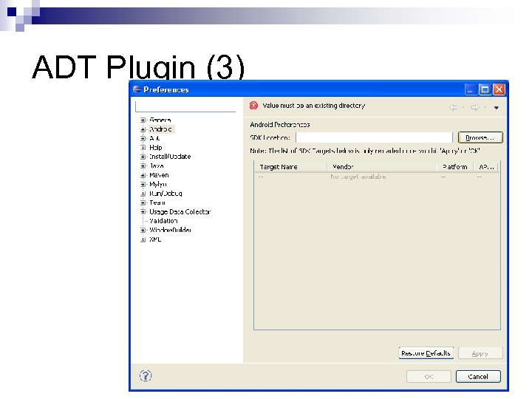
Task: Click the Preferences window title icon
Action: point(137,89)
